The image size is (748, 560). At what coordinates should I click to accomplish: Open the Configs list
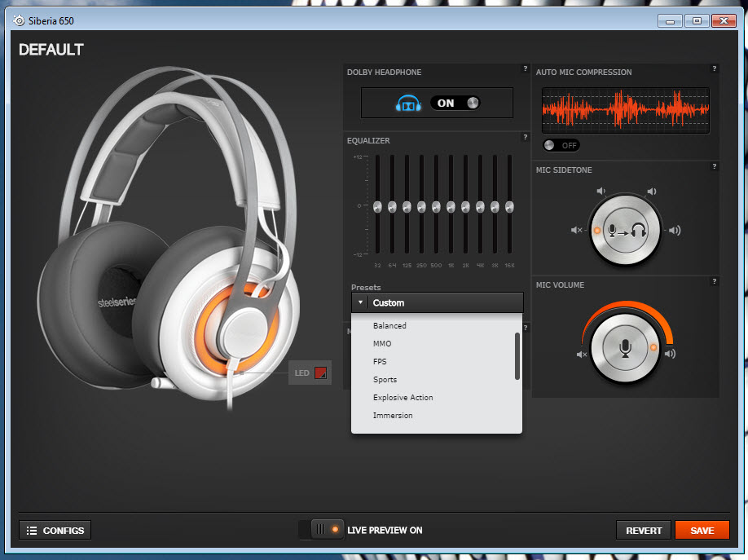pyautogui.click(x=55, y=530)
